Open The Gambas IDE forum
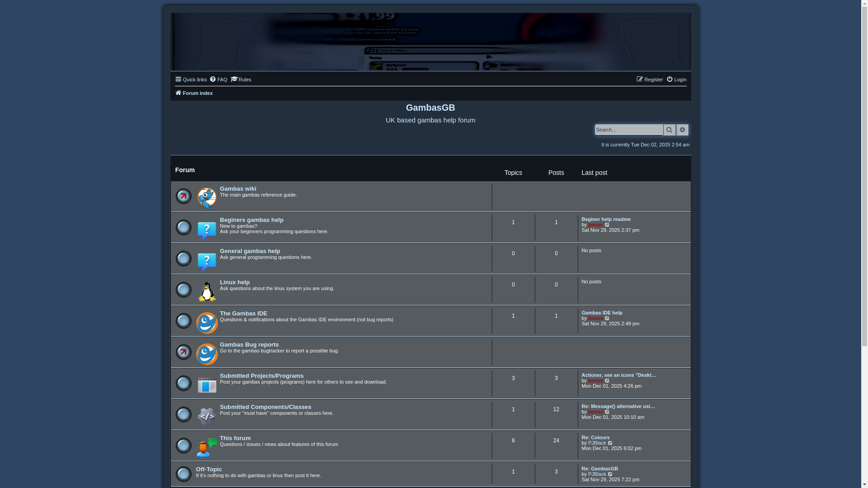Screen dimensions: 868x488 point(243,314)
